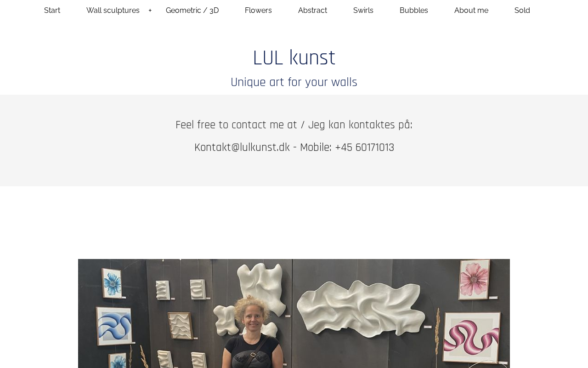Open the Swirls gallery page

point(363,11)
